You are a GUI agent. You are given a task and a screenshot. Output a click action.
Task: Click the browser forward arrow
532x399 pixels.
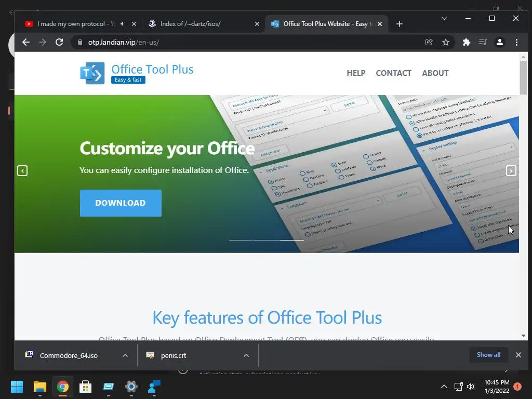[x=43, y=42]
